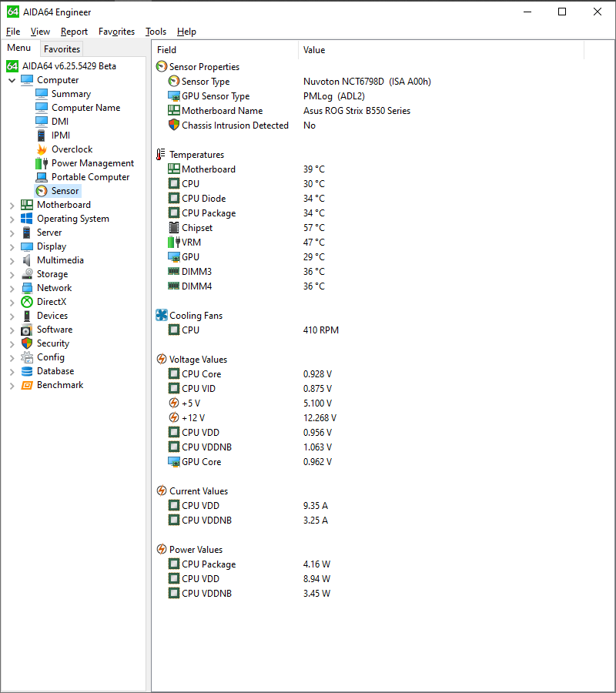Expand the Database tree node

coord(12,371)
